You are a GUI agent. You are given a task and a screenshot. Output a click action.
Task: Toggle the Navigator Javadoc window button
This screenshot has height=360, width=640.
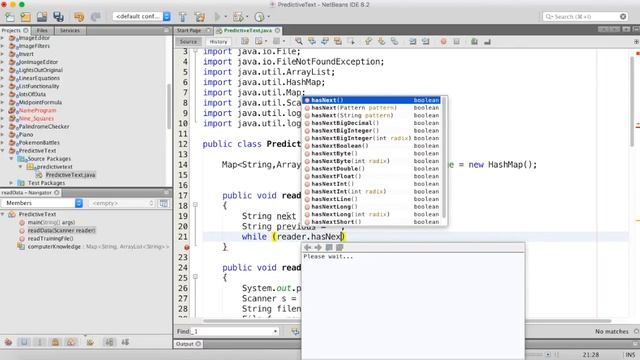point(164,203)
